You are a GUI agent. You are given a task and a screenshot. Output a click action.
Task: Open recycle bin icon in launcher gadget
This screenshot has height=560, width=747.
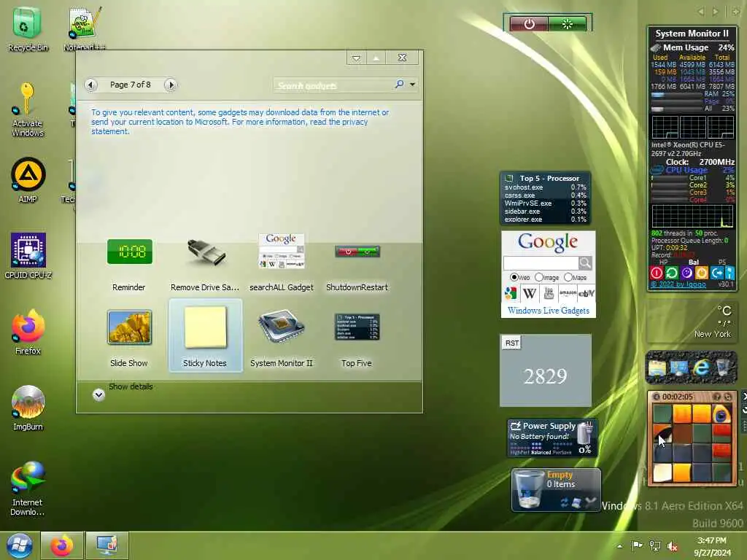(723, 368)
